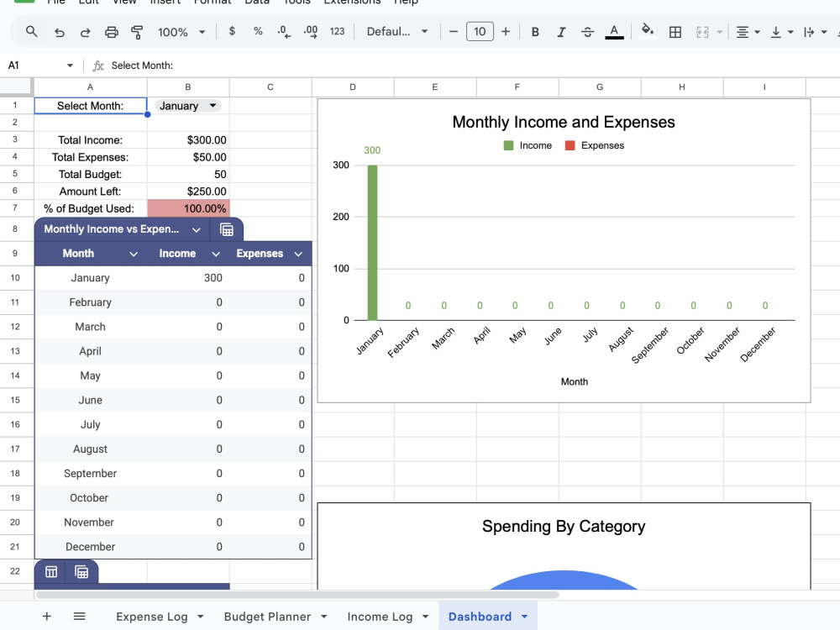Open the January month selector dropdown
The width and height of the screenshot is (840, 630).
pos(188,106)
